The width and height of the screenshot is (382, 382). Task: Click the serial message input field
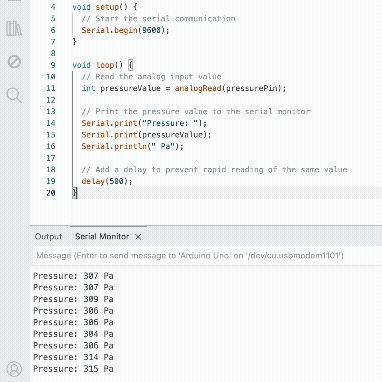[207, 256]
